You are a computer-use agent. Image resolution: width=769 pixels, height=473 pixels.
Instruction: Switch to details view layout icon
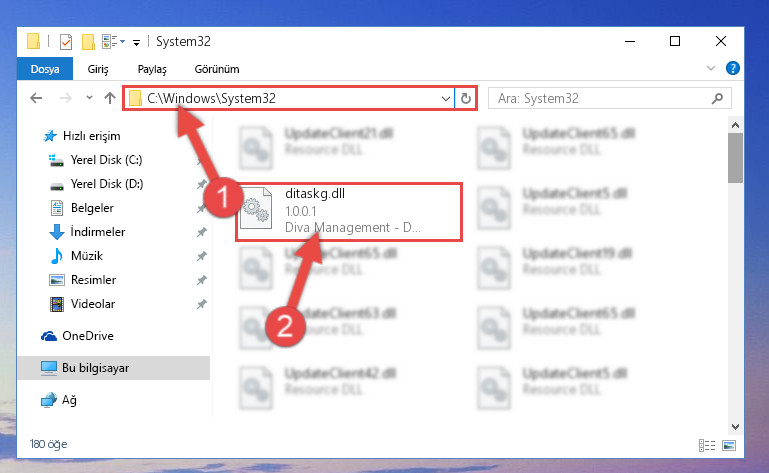coord(707,445)
